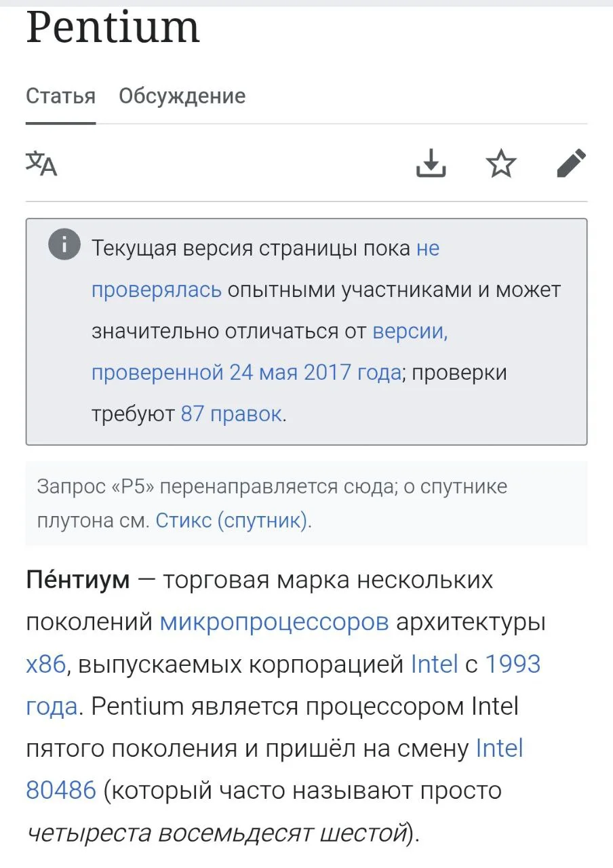Visit the 'x86' article link
The height and width of the screenshot is (868, 613).
click(x=42, y=664)
